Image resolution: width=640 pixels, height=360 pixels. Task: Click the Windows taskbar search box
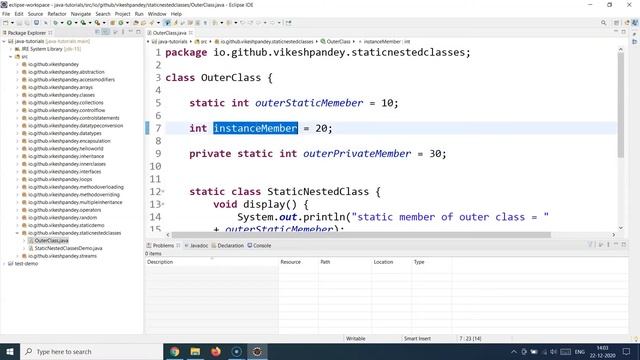pyautogui.click(x=91, y=351)
